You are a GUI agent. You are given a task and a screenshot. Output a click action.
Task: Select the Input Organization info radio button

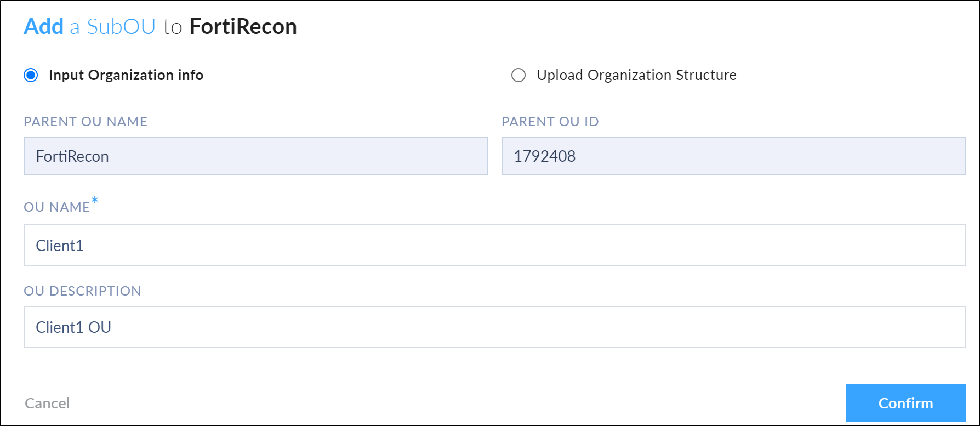tap(31, 75)
